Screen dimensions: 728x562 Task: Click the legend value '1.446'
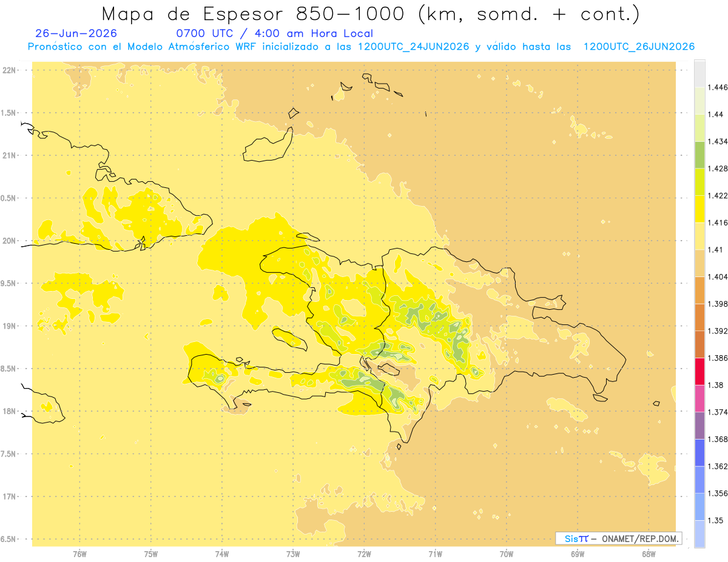click(x=718, y=87)
